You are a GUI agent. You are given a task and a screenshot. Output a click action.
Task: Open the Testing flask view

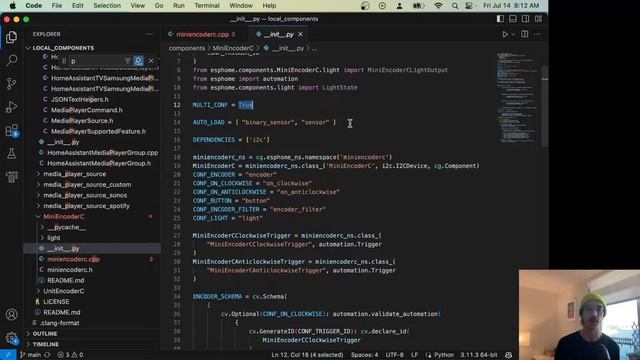(x=11, y=154)
